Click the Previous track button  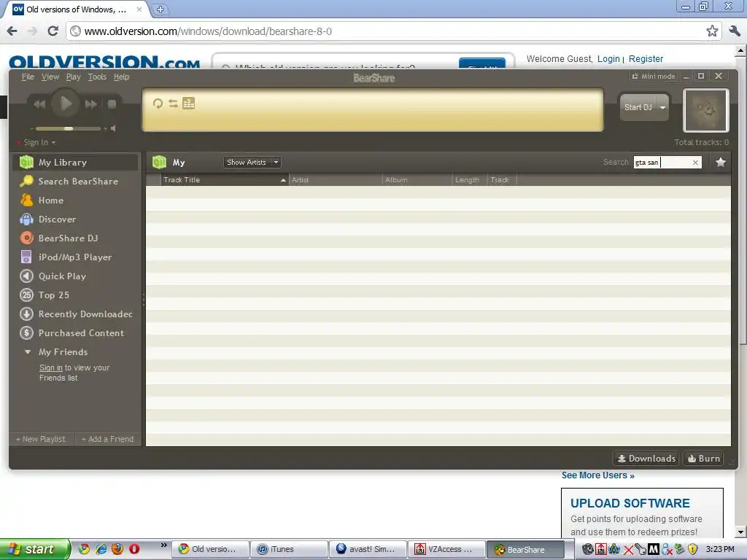[x=39, y=104]
